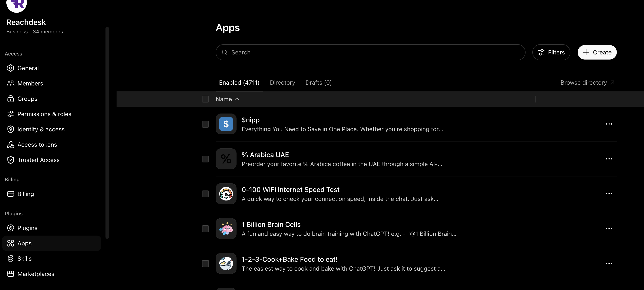Image resolution: width=644 pixels, height=290 pixels.
Task: Open Members people icon in sidebar
Action: [10, 83]
